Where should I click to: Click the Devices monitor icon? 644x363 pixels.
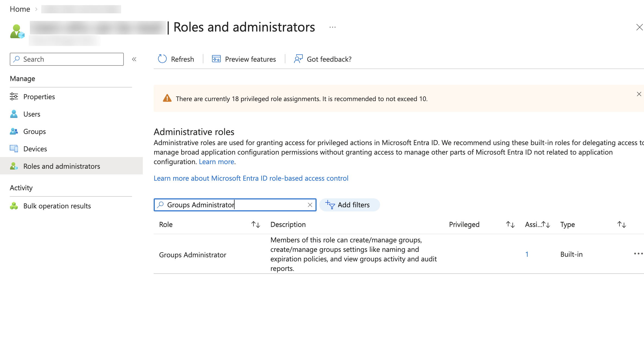coord(14,149)
